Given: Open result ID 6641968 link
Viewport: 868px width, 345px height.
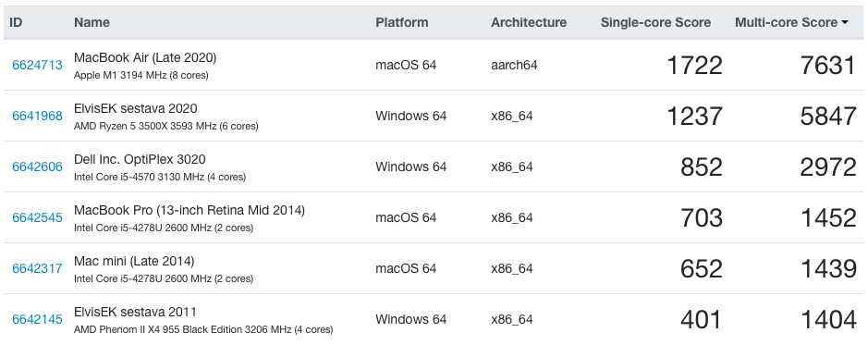Looking at the screenshot, I should [x=37, y=116].
